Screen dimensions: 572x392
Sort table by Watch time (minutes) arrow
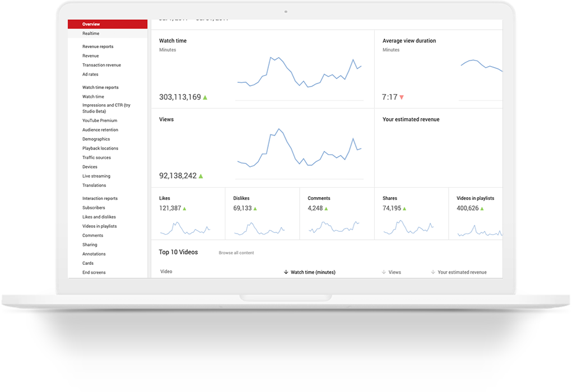pos(286,272)
